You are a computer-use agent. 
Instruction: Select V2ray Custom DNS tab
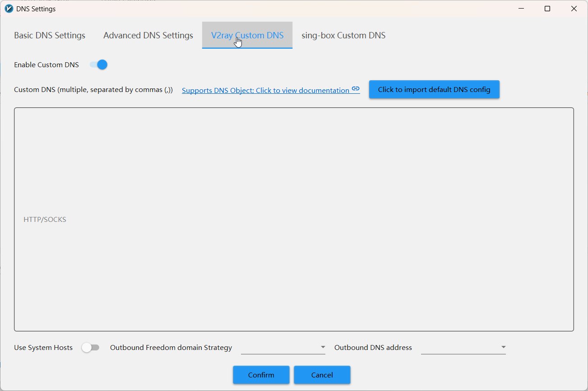pyautogui.click(x=247, y=35)
